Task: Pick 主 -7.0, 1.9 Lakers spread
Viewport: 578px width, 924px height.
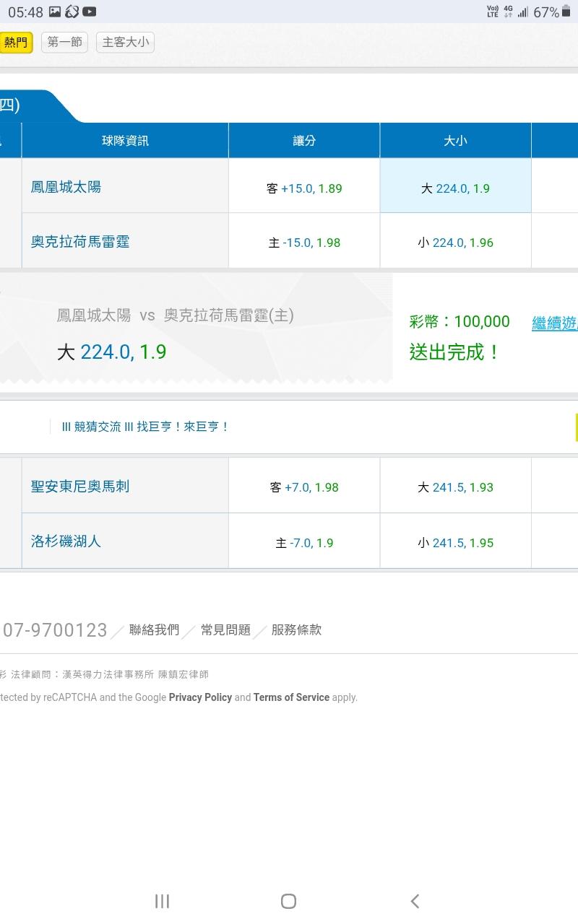Action: (304, 543)
